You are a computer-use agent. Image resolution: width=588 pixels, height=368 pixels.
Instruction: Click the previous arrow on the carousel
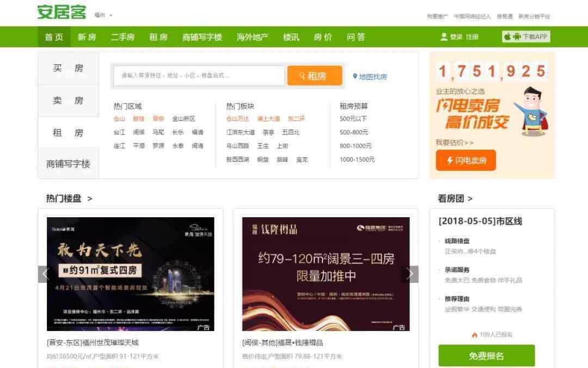click(46, 274)
